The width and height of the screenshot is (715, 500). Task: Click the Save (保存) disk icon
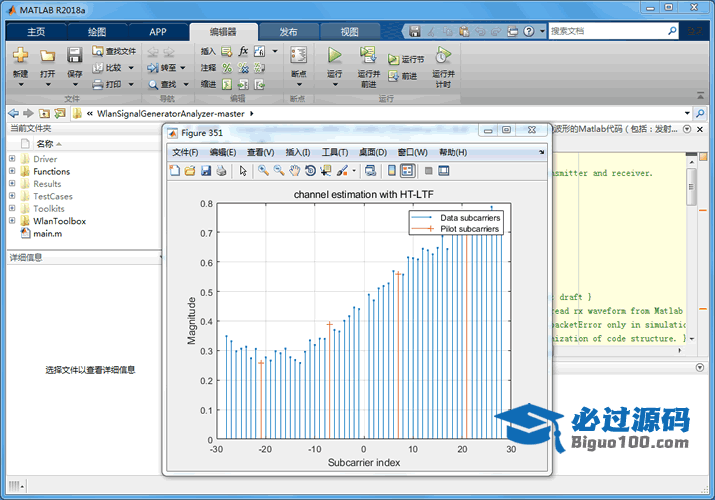(x=74, y=56)
